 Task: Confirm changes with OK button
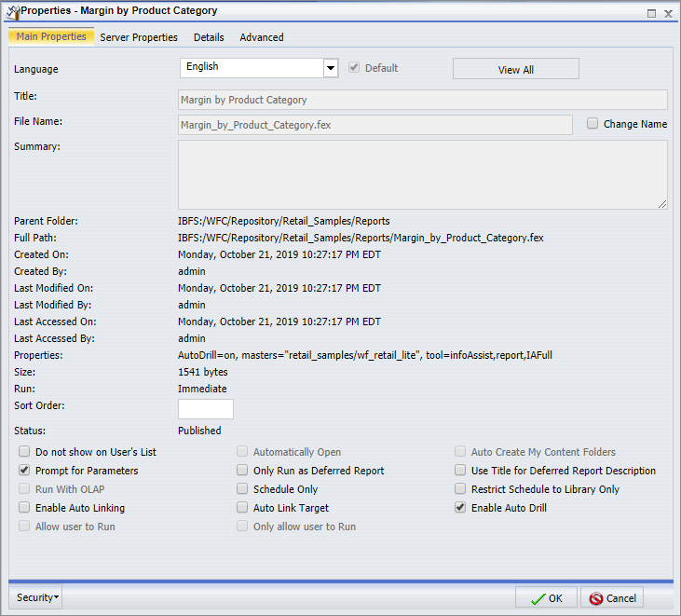546,598
